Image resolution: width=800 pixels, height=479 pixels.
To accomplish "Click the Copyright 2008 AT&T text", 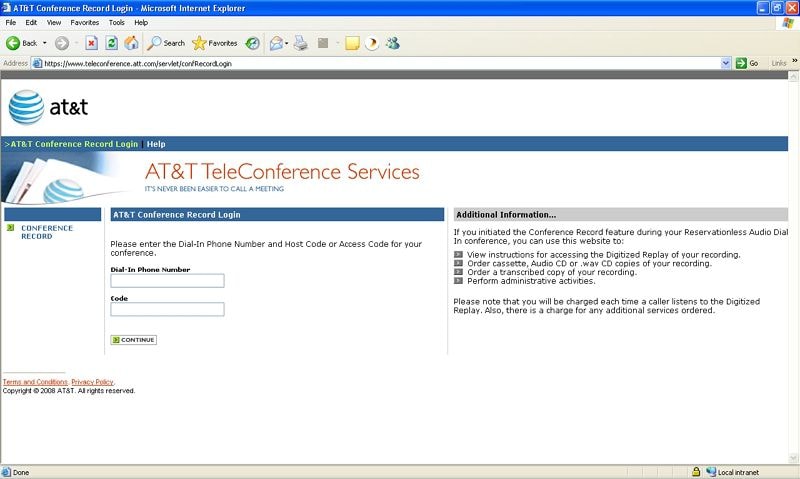I will click(x=69, y=391).
